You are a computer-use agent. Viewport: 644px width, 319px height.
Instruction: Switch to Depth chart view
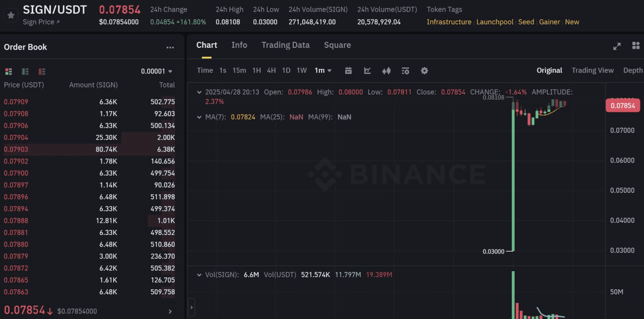pos(633,70)
